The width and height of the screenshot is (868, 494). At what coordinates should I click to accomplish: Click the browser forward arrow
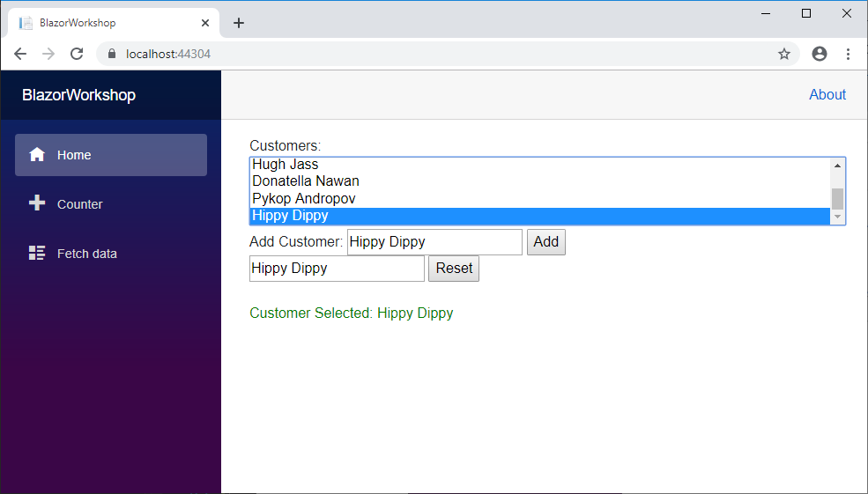point(48,54)
